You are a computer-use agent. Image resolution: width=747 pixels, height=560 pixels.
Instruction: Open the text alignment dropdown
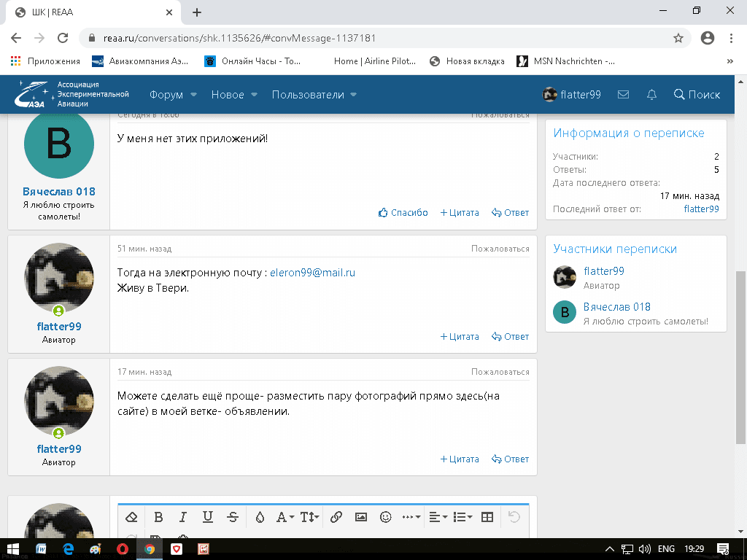[438, 517]
